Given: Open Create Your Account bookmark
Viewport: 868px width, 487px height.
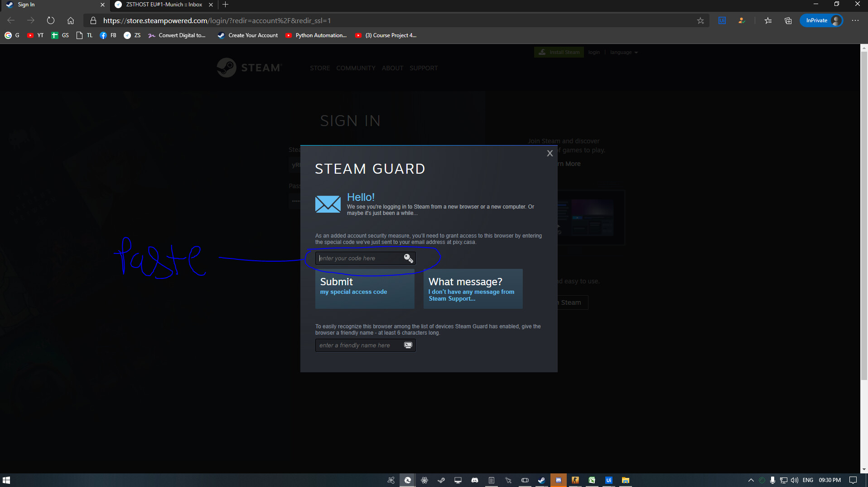Looking at the screenshot, I should (x=248, y=35).
